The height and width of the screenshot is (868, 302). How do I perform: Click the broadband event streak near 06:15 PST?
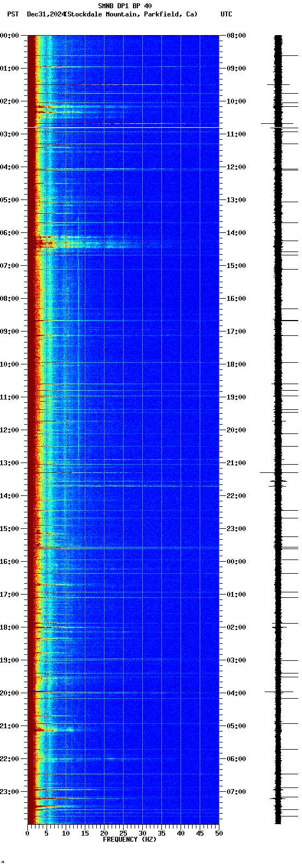88,241
